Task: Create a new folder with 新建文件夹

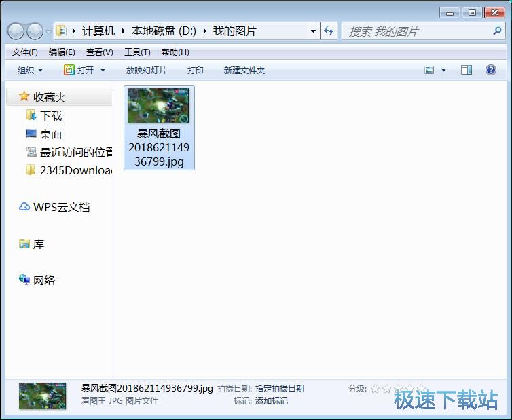Action: [x=244, y=70]
